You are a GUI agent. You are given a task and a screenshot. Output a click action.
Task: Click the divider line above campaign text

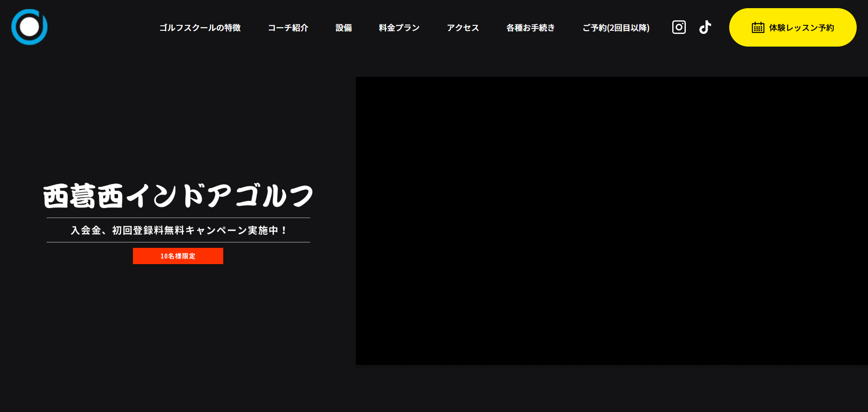[x=178, y=218]
